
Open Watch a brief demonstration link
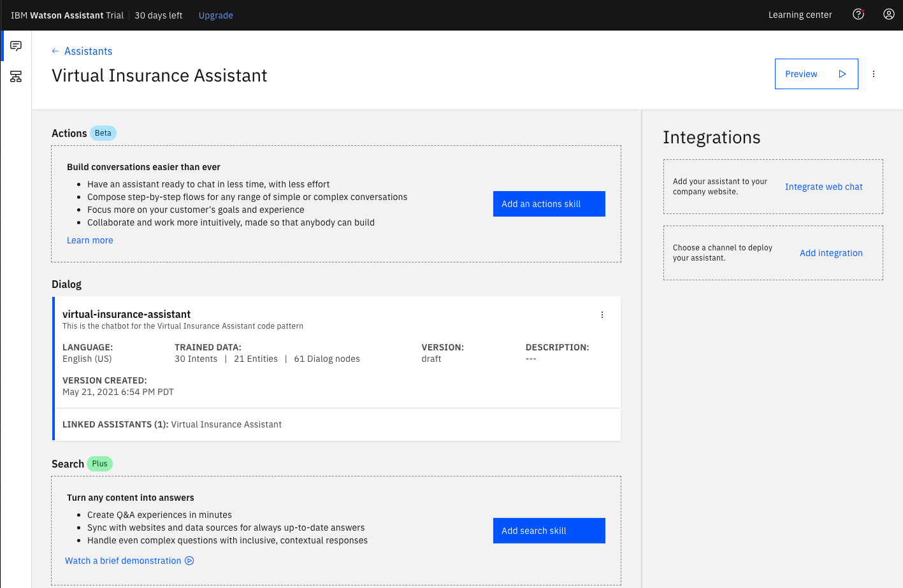[x=123, y=561]
